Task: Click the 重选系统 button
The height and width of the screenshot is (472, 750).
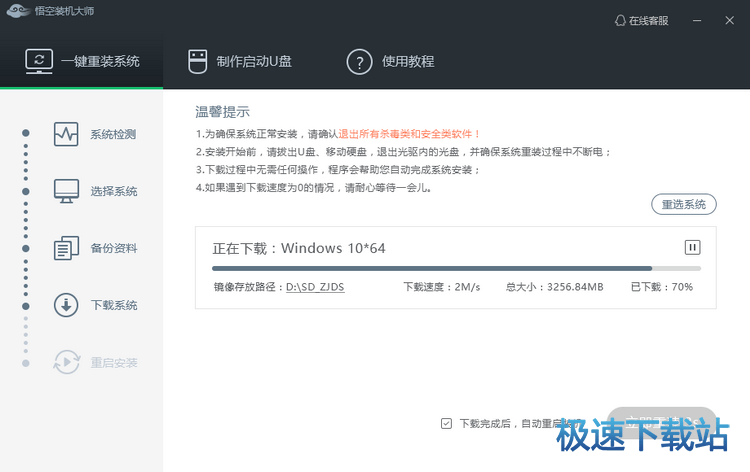Action: [x=684, y=204]
